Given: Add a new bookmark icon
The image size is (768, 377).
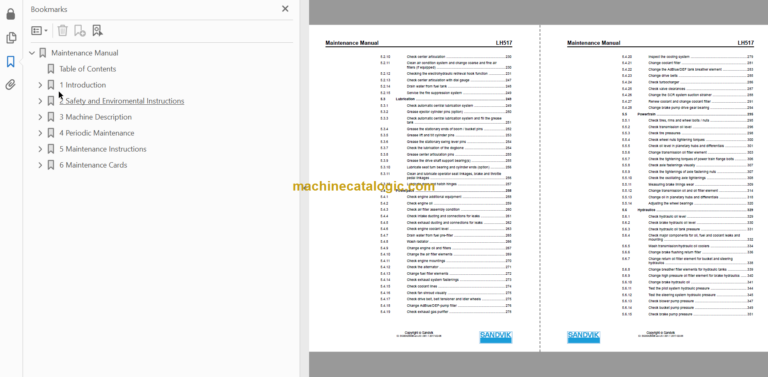Looking at the screenshot, I should (79, 30).
